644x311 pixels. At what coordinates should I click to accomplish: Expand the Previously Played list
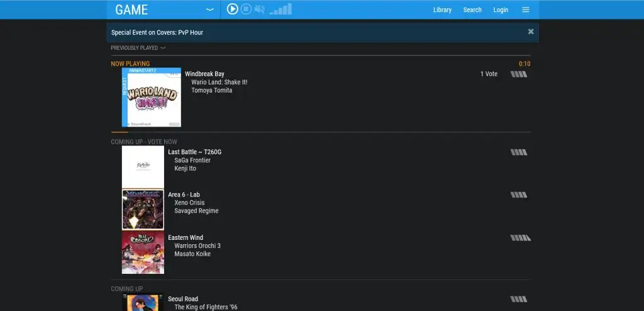[138, 48]
